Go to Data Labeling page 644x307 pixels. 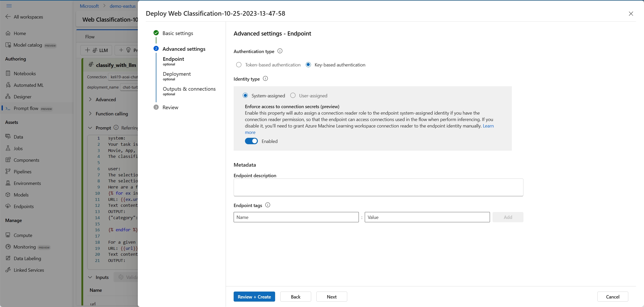(27, 259)
